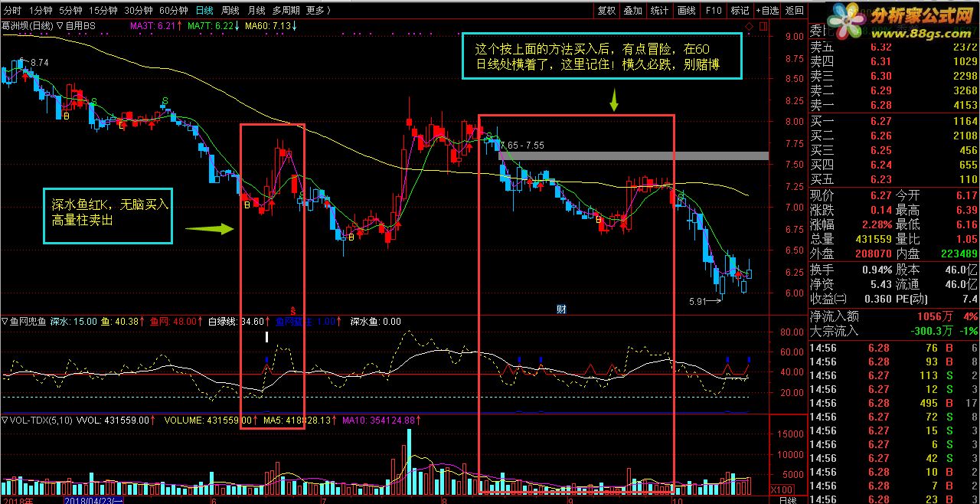Screen dimensions: 980x504
Task: Click the PE(动) 7.4 value
Action: click(x=971, y=299)
